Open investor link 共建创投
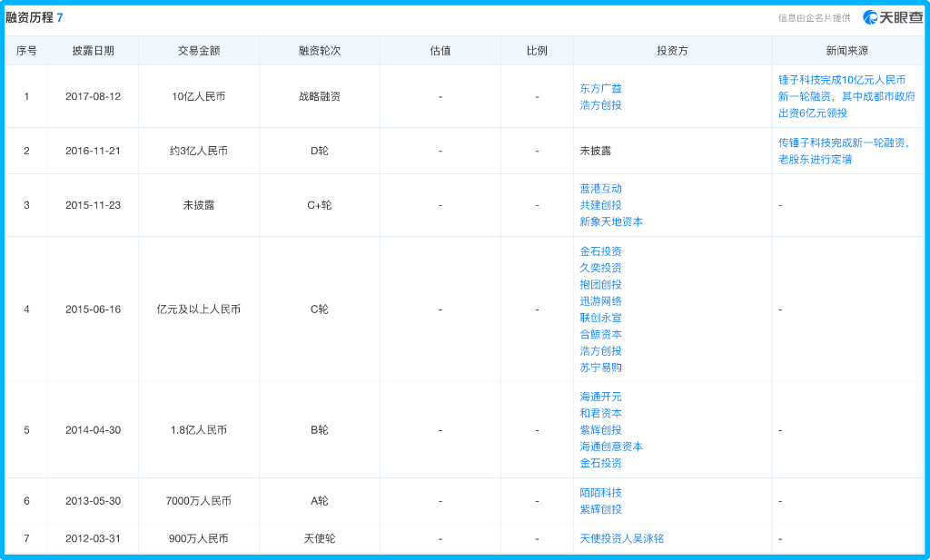This screenshot has height=560, width=930. pos(600,205)
